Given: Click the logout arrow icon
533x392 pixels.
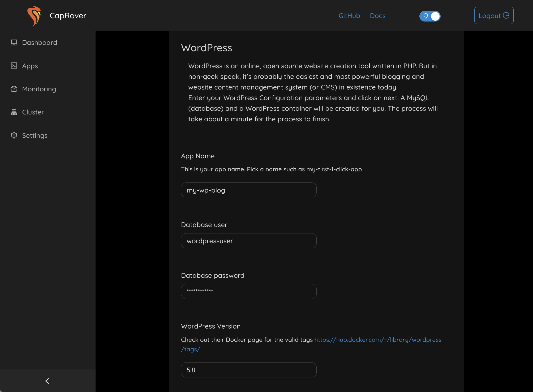Looking at the screenshot, I should click(506, 15).
